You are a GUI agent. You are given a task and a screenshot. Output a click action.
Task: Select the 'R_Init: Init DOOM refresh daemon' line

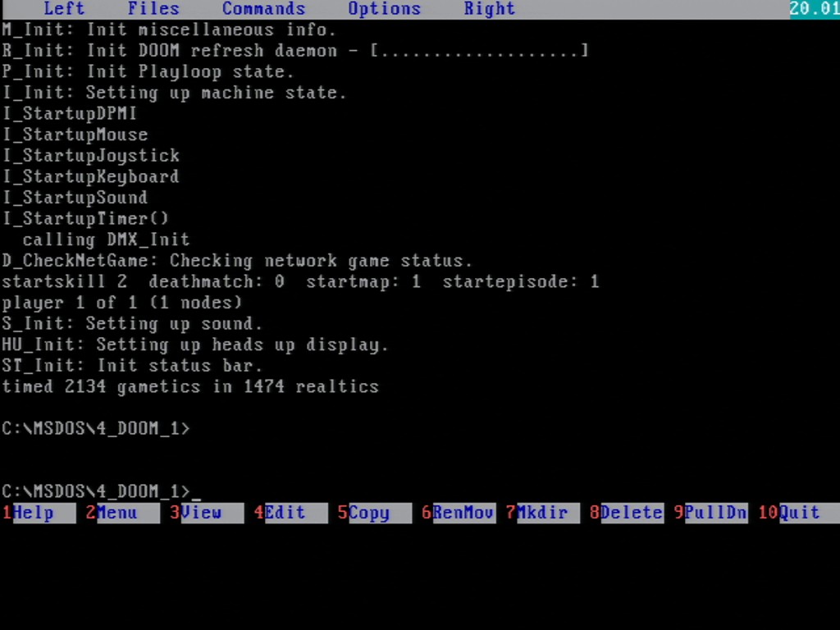point(295,50)
